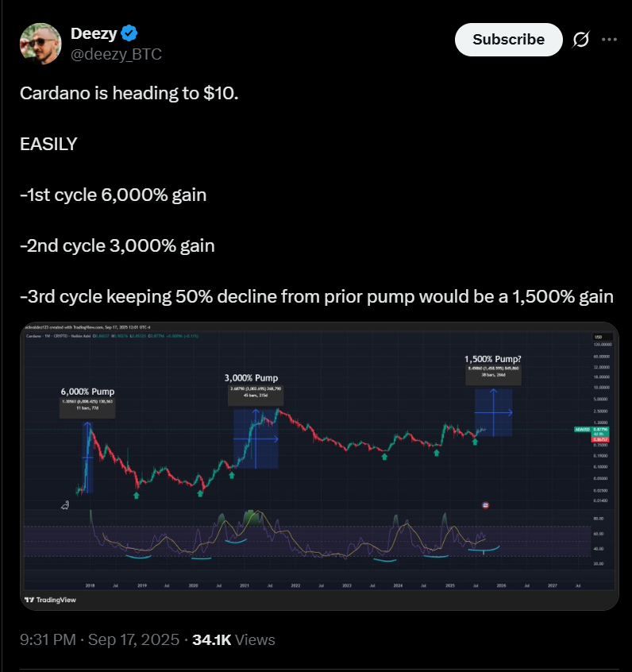The width and height of the screenshot is (632, 672).
Task: Click Deezy's blue verified badge
Action: point(129,33)
